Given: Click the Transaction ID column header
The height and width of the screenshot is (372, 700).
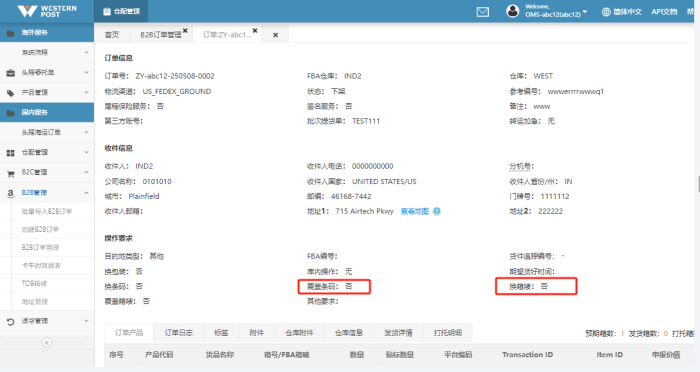Looking at the screenshot, I should coord(527,355).
